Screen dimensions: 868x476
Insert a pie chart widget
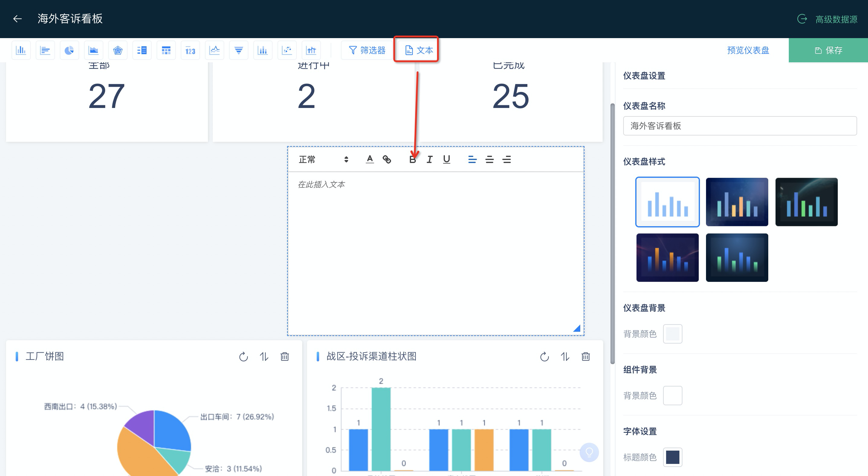[70, 50]
